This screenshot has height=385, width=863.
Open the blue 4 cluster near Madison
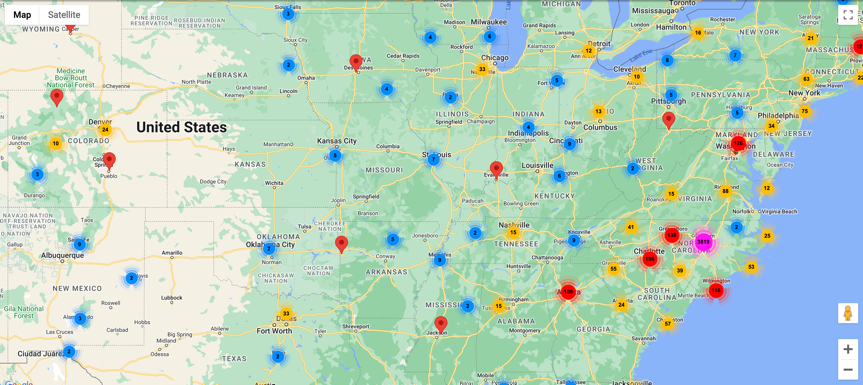pos(430,37)
